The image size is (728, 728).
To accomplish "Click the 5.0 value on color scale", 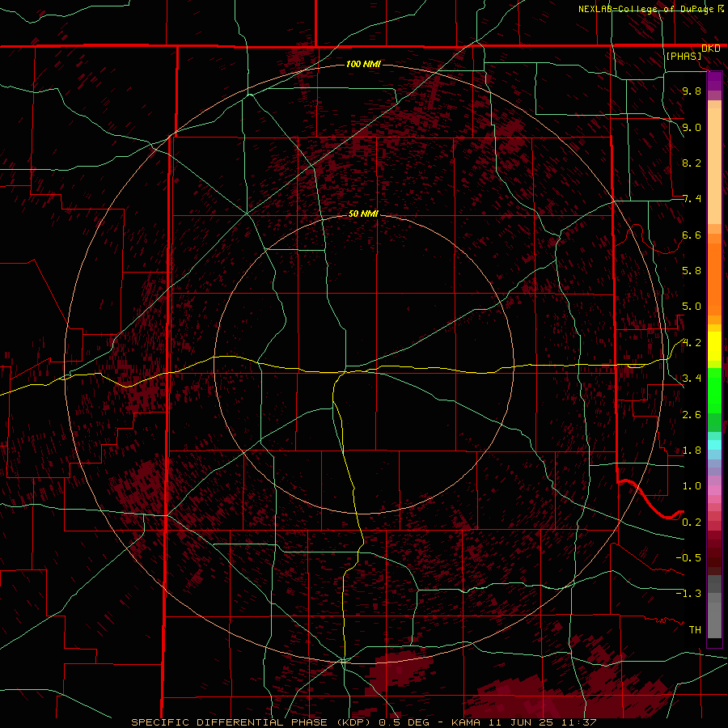I will tap(692, 307).
